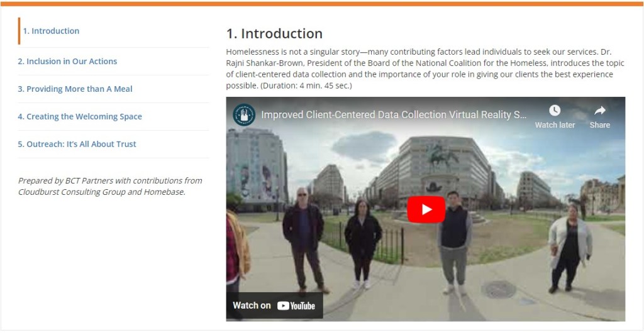Screen dimensions: 644x335
Task: Click the Share arrow icon
Action: point(599,111)
